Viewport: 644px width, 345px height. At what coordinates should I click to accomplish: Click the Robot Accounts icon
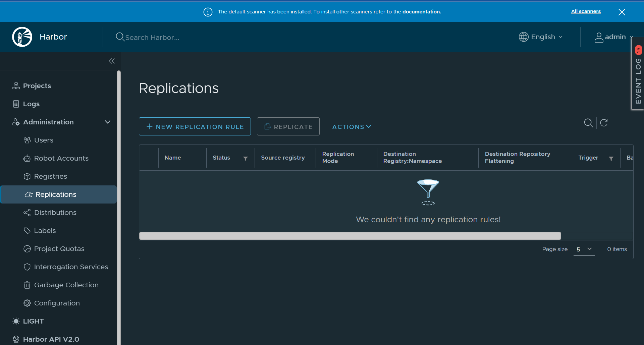coord(27,158)
